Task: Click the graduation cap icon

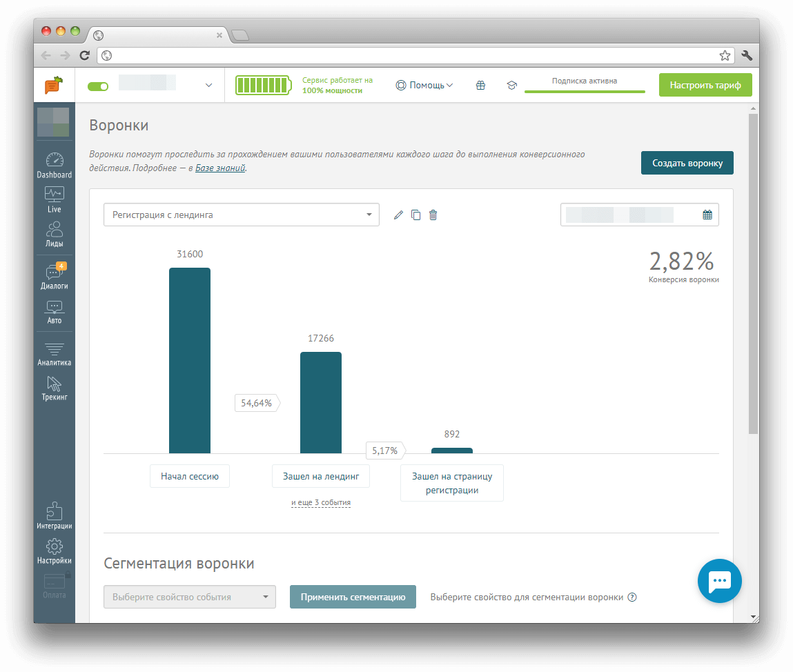Action: click(511, 86)
